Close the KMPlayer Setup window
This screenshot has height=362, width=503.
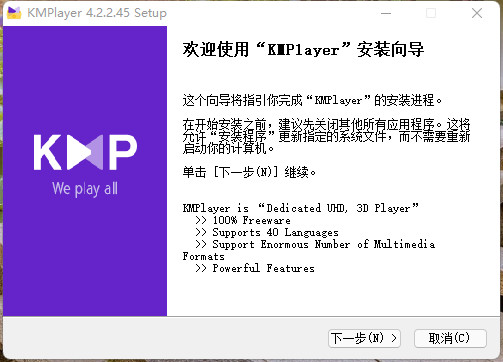coord(477,13)
